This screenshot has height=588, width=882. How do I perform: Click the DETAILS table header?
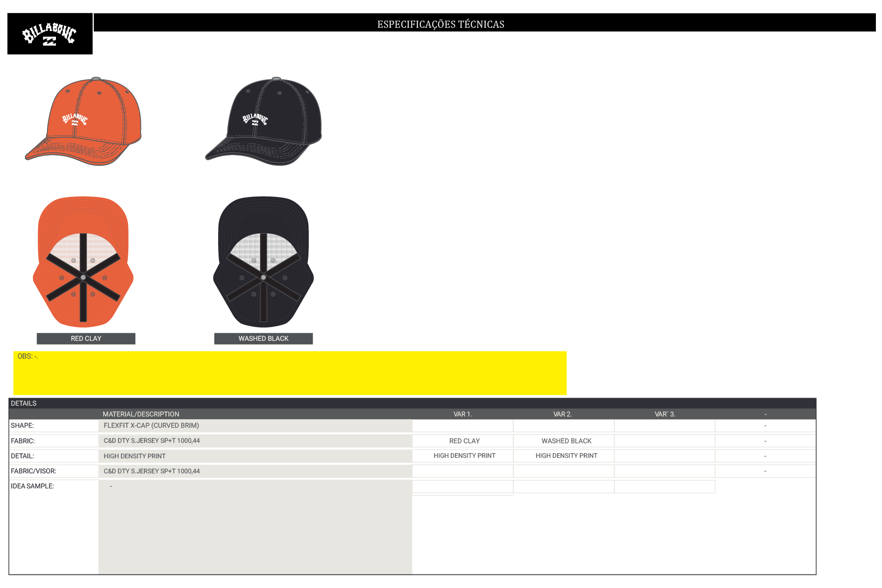pos(412,403)
